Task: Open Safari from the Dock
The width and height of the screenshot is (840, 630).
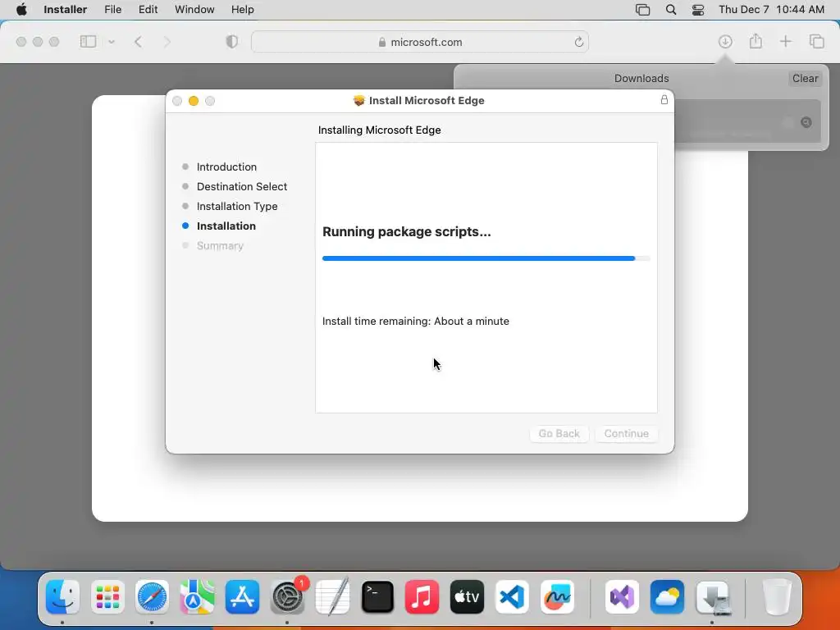Action: pos(152,597)
